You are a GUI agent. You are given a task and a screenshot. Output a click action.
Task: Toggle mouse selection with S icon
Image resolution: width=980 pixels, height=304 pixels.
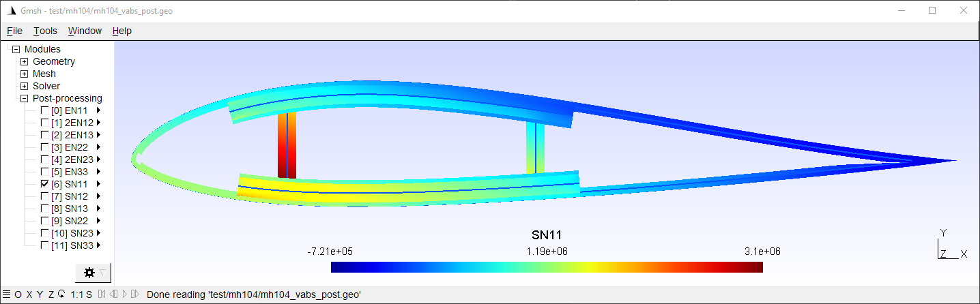tap(89, 294)
